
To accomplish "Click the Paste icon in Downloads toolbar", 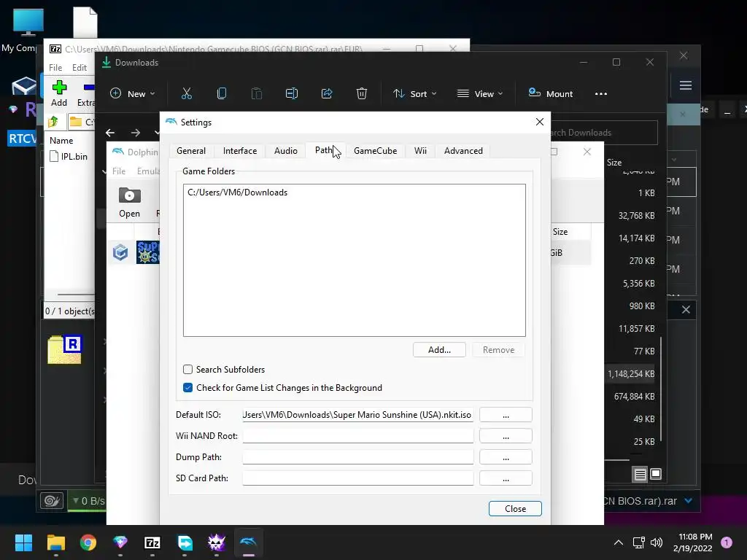I will (256, 94).
